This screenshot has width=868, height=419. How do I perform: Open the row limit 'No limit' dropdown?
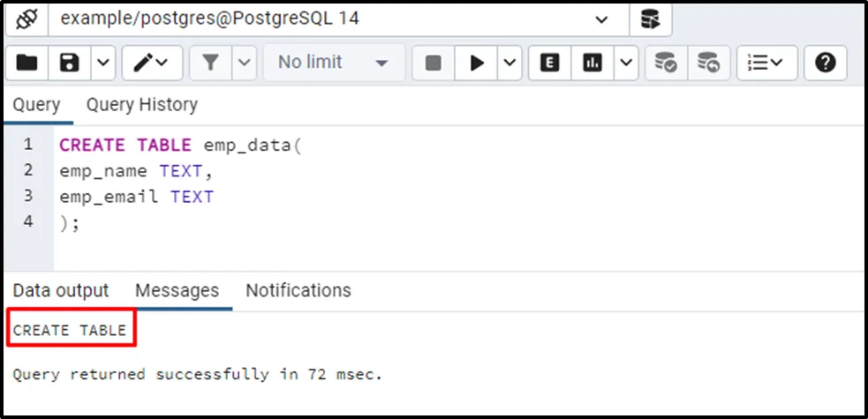[333, 63]
